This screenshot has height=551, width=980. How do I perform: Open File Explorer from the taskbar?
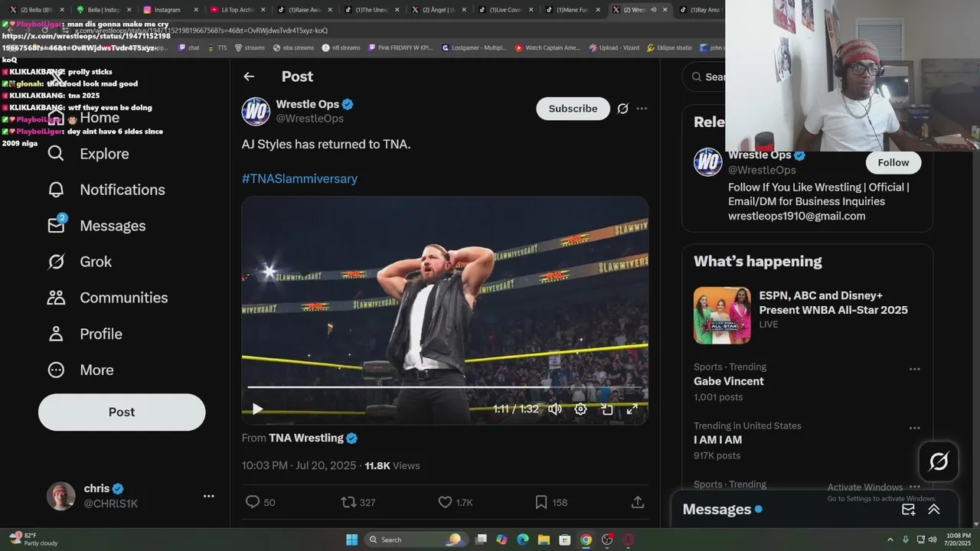544,540
